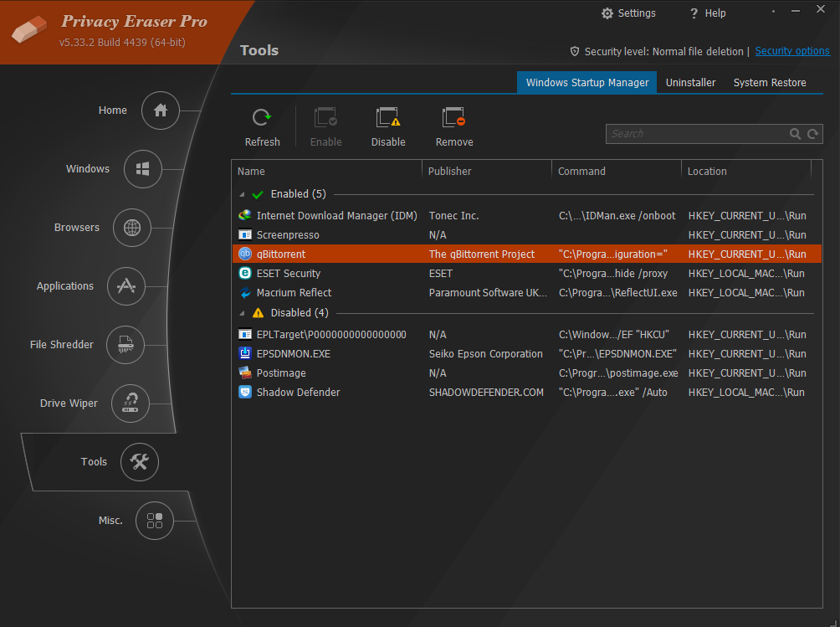Viewport: 840px width, 627px height.
Task: Select the EPSDNMON.EXE entry name
Action: click(293, 354)
